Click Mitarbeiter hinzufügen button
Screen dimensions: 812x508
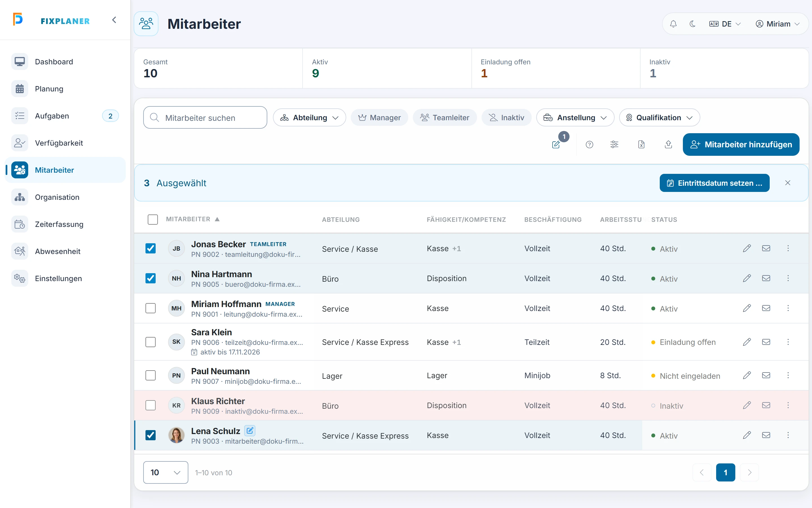[741, 144]
